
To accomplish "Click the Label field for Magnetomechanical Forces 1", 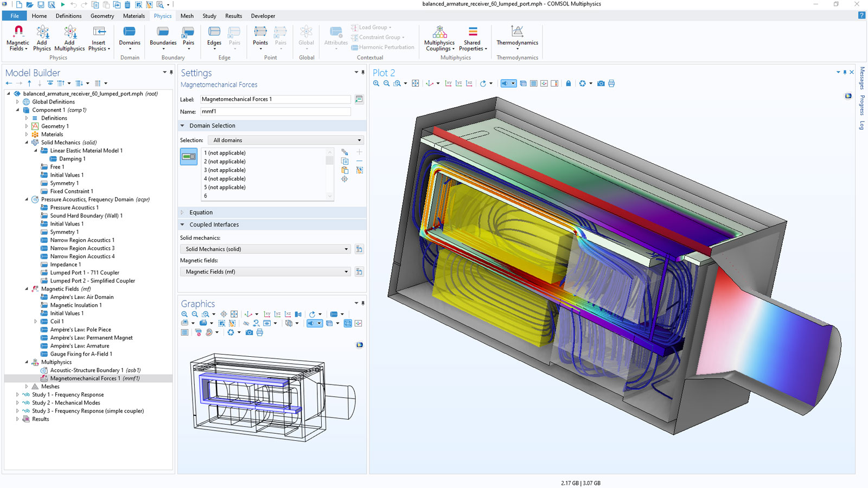I will pos(275,99).
